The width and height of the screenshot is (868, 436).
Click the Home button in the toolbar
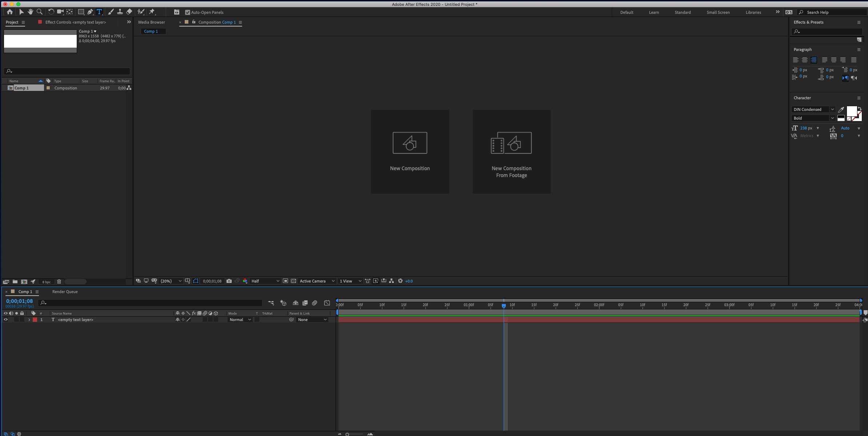(10, 12)
